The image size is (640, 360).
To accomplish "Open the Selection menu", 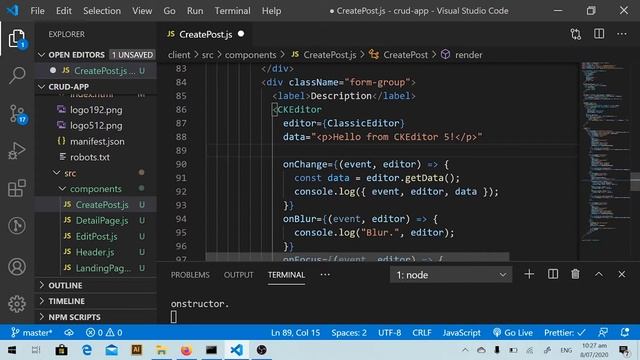I will [102, 11].
